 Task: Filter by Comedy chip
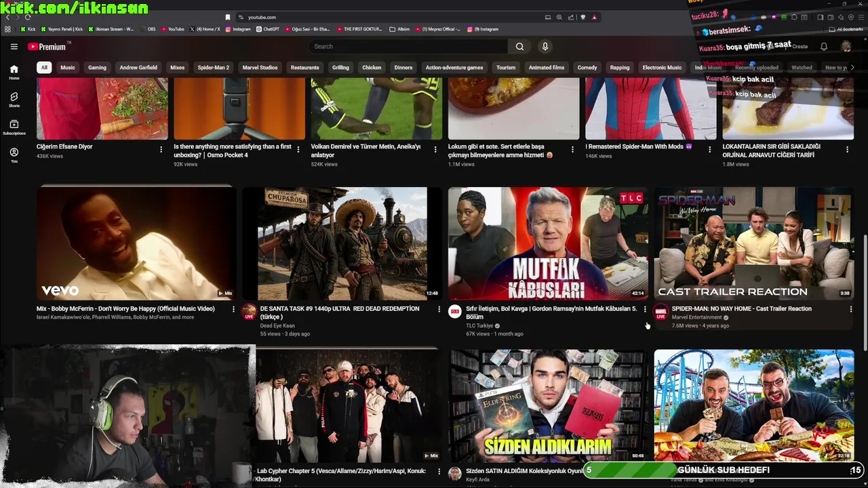coord(587,68)
